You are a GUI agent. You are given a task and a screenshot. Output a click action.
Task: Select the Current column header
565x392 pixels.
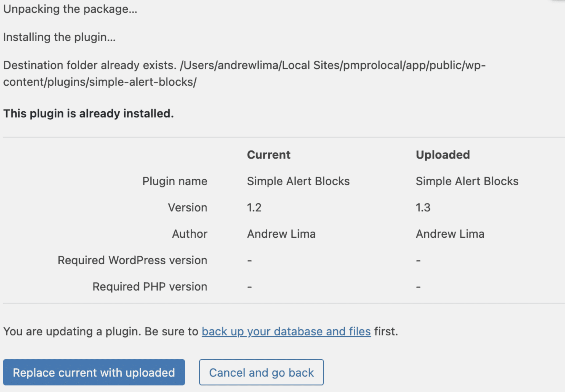(x=268, y=155)
